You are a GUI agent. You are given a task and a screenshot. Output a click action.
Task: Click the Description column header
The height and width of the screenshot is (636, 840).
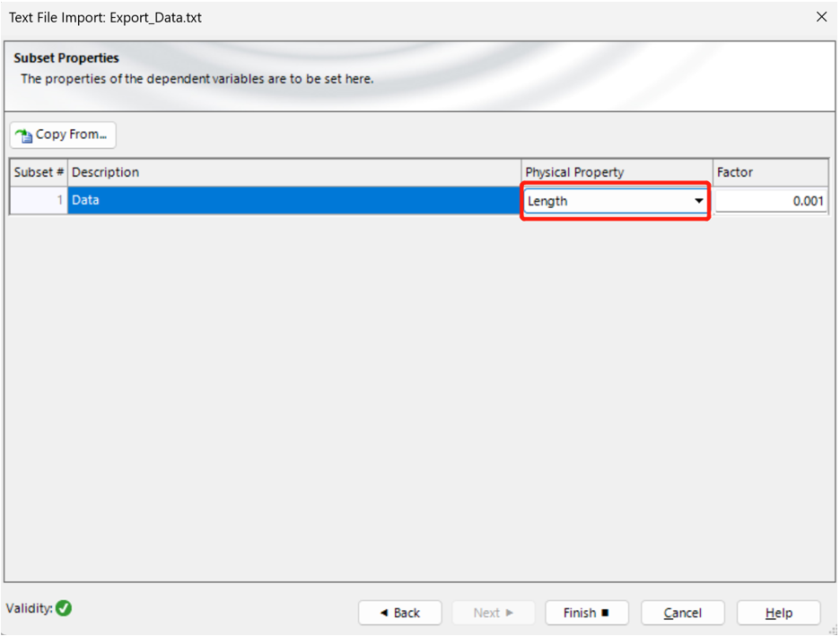[293, 172]
